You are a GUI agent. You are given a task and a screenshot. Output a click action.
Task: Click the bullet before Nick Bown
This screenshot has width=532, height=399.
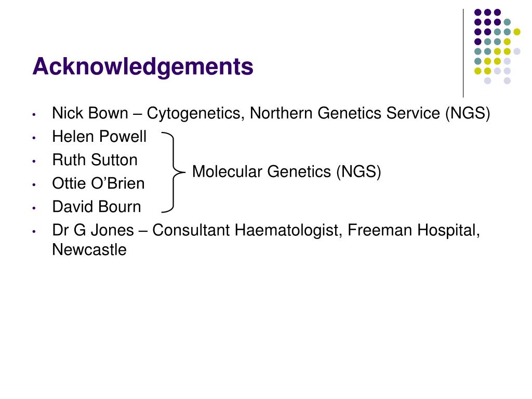point(34,115)
